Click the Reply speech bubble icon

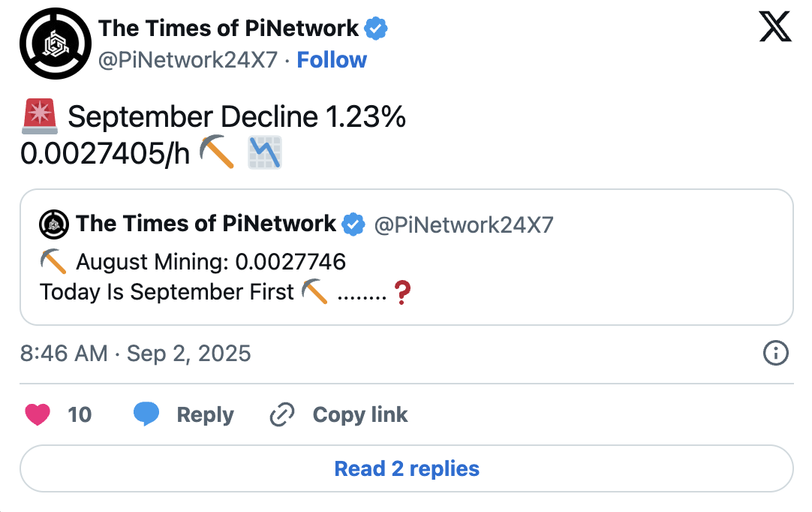tap(146, 414)
